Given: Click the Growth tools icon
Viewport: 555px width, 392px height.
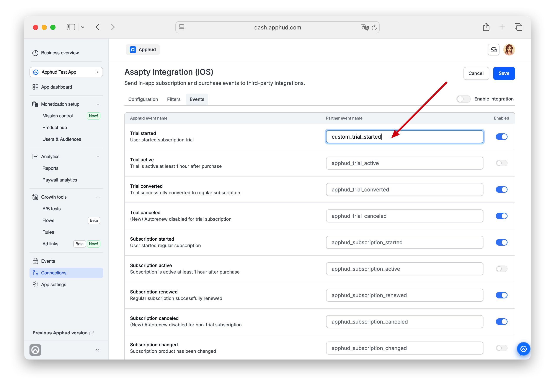Looking at the screenshot, I should tap(35, 197).
